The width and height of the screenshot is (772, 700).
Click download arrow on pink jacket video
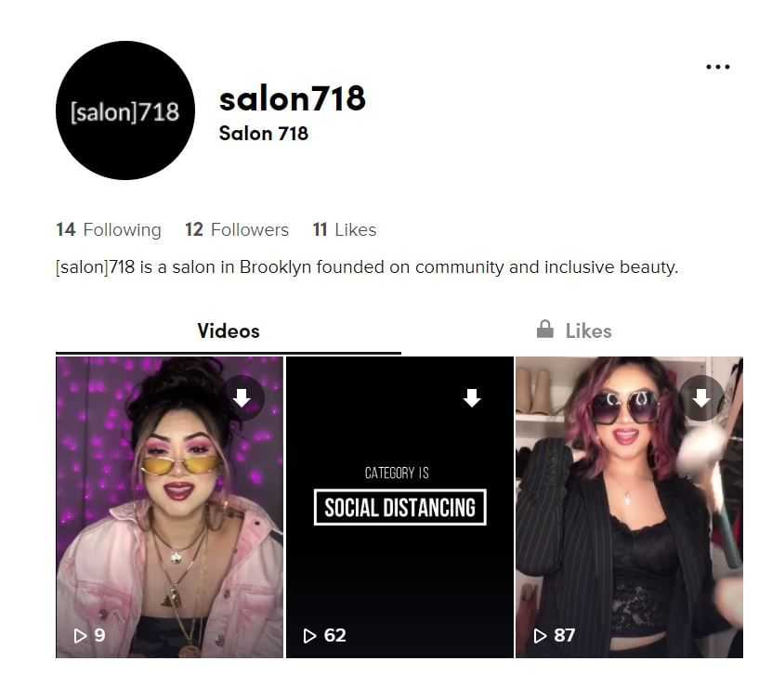pos(242,398)
